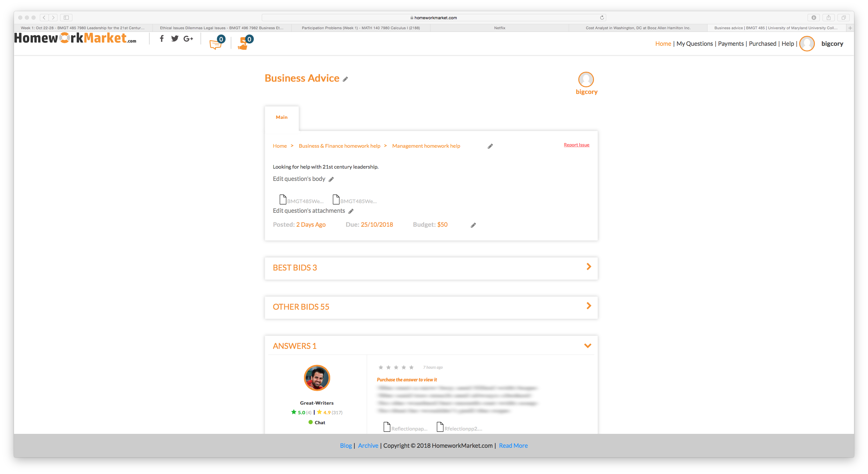The height and width of the screenshot is (474, 868).
Task: Switch to the Cost Analyst Booz Allen tab
Action: (638, 28)
